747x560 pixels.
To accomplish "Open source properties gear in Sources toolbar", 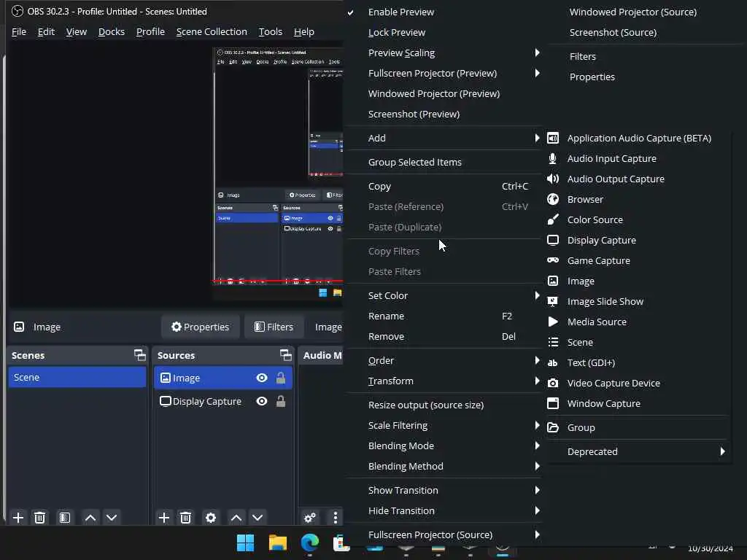I will click(211, 518).
